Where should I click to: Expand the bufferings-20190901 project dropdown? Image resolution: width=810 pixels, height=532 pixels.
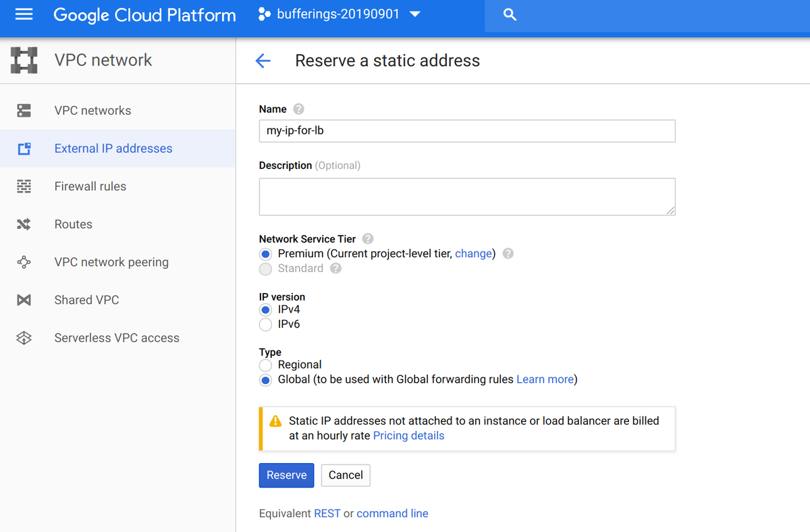[415, 14]
